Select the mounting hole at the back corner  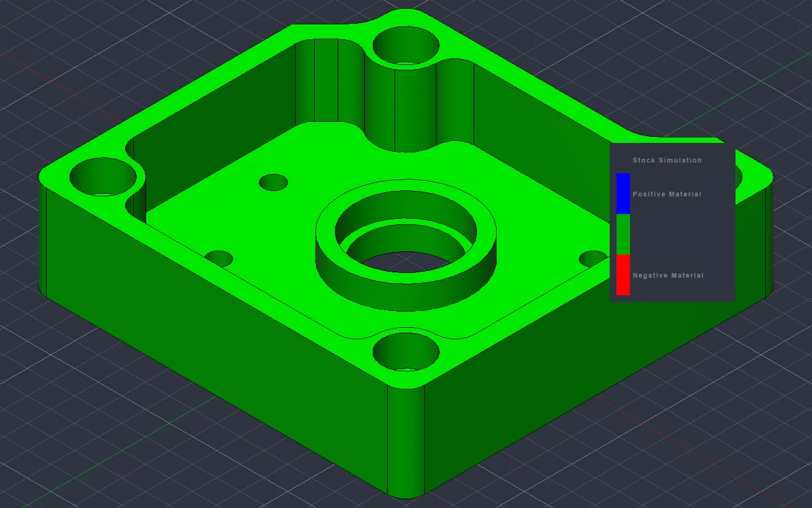(406, 46)
